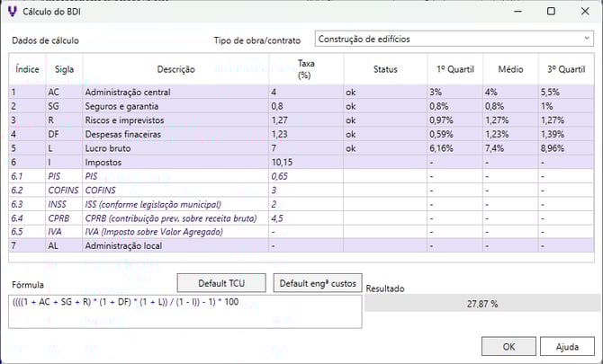Screen dimensions: 603x364
Task: Select the CPRB contribution row
Action: tap(175, 218)
